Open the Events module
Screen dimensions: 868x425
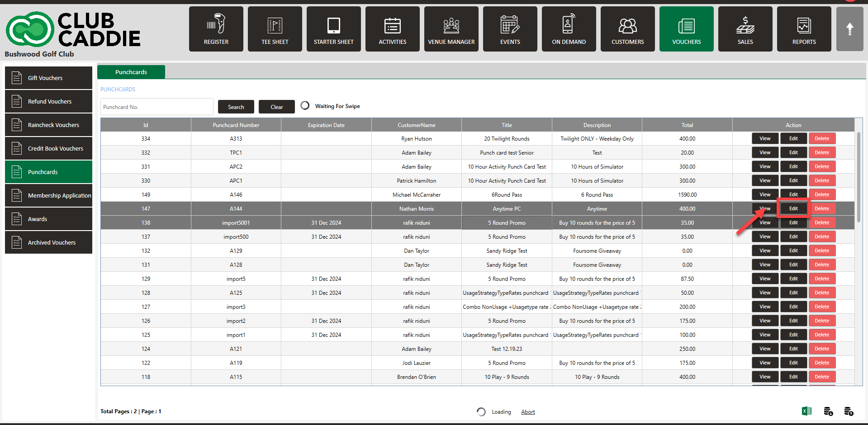click(510, 29)
